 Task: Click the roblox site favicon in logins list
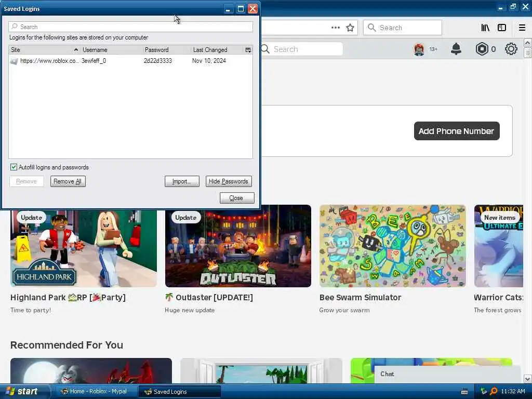pyautogui.click(x=14, y=61)
